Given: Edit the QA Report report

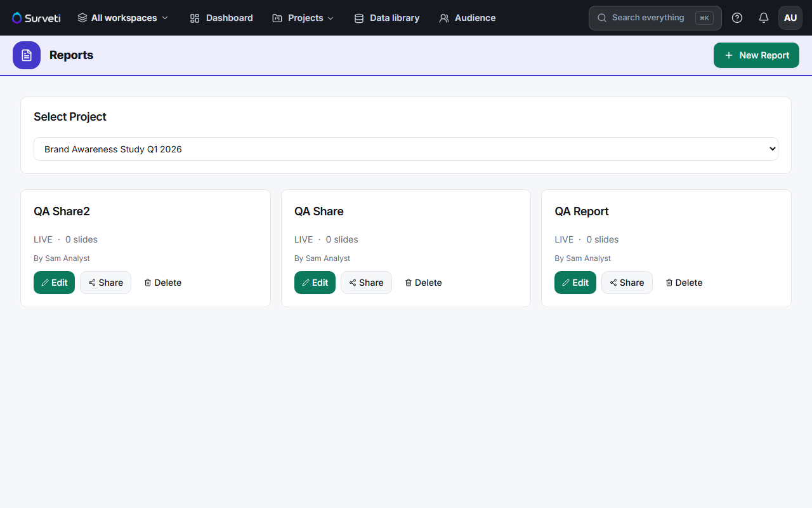Looking at the screenshot, I should [575, 283].
